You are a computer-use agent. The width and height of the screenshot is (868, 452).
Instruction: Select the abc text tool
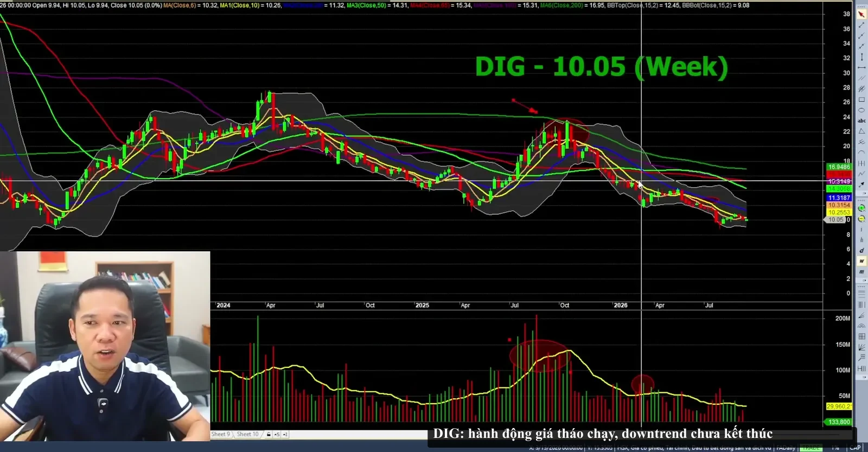click(x=861, y=121)
